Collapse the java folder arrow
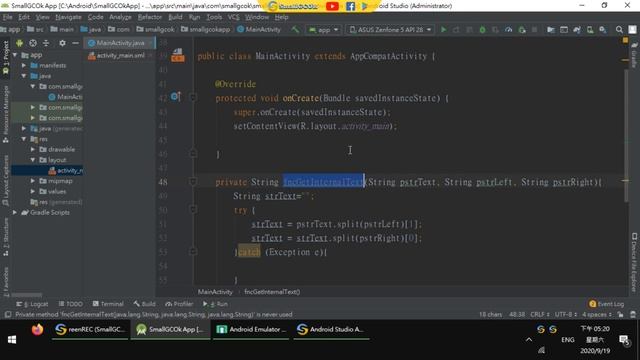 pos(24,76)
